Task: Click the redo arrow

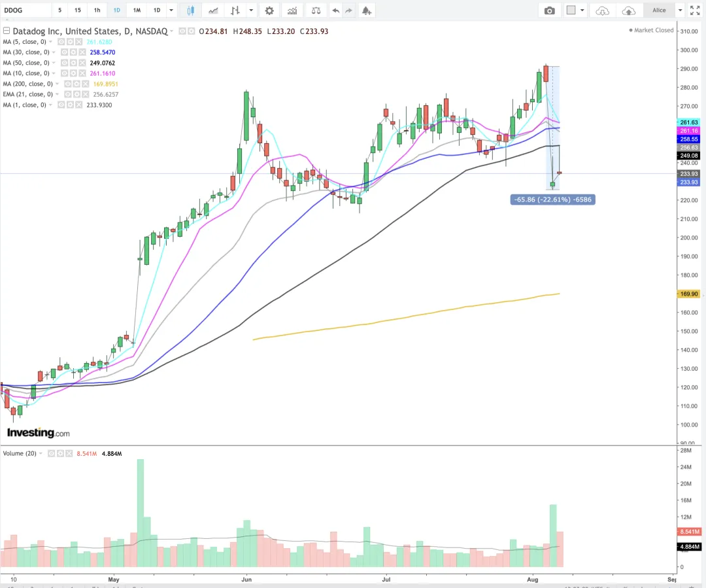Action: pos(348,10)
